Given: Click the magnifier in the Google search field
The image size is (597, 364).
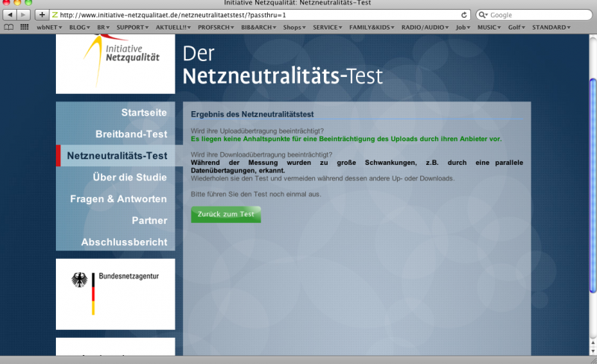Looking at the screenshot, I should pos(484,15).
